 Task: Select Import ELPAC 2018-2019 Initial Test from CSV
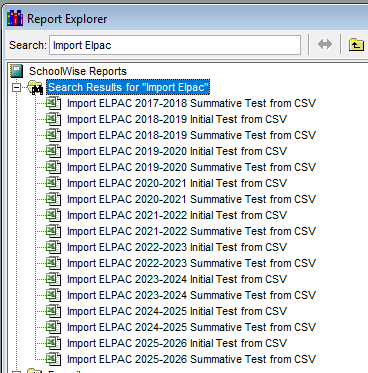pyautogui.click(x=177, y=119)
